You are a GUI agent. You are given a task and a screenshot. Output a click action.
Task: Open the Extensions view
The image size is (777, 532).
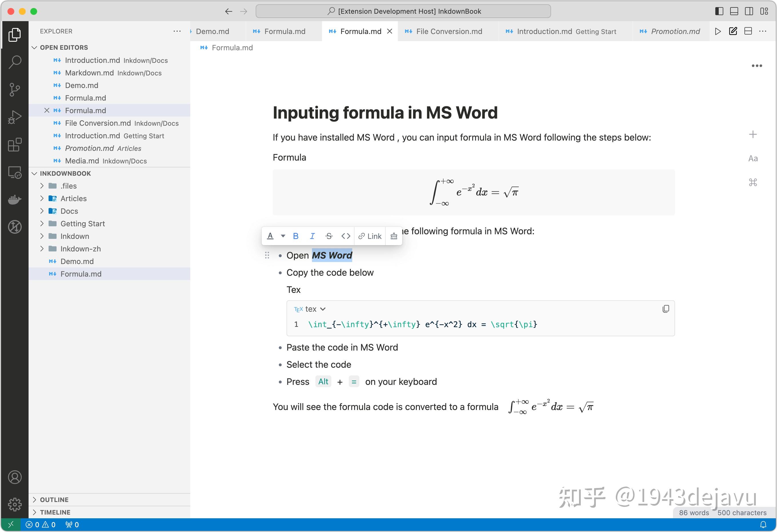pyautogui.click(x=15, y=145)
